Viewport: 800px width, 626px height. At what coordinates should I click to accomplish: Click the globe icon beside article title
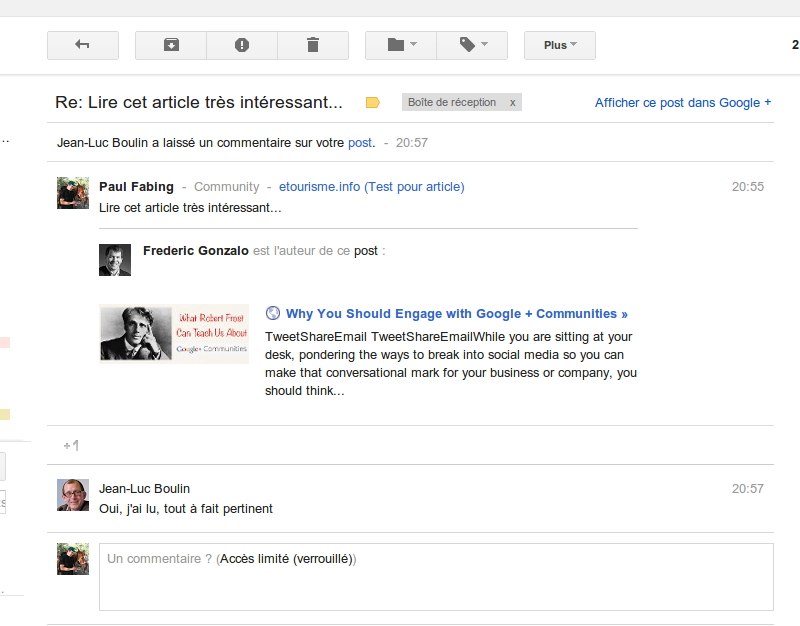[273, 313]
